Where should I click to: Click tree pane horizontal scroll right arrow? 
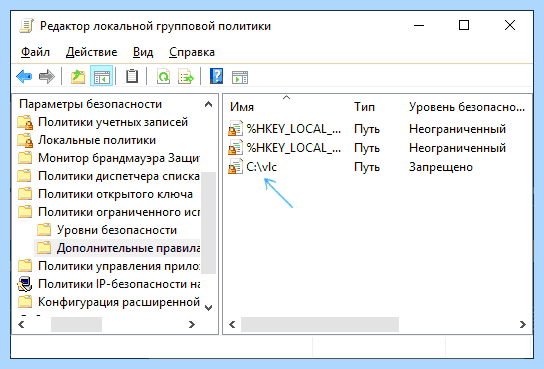coord(192,325)
